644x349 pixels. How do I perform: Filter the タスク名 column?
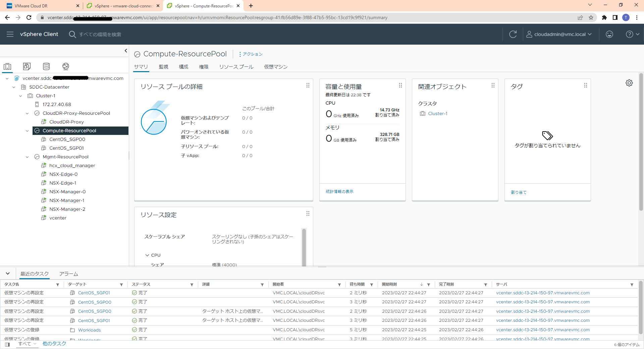click(58, 285)
